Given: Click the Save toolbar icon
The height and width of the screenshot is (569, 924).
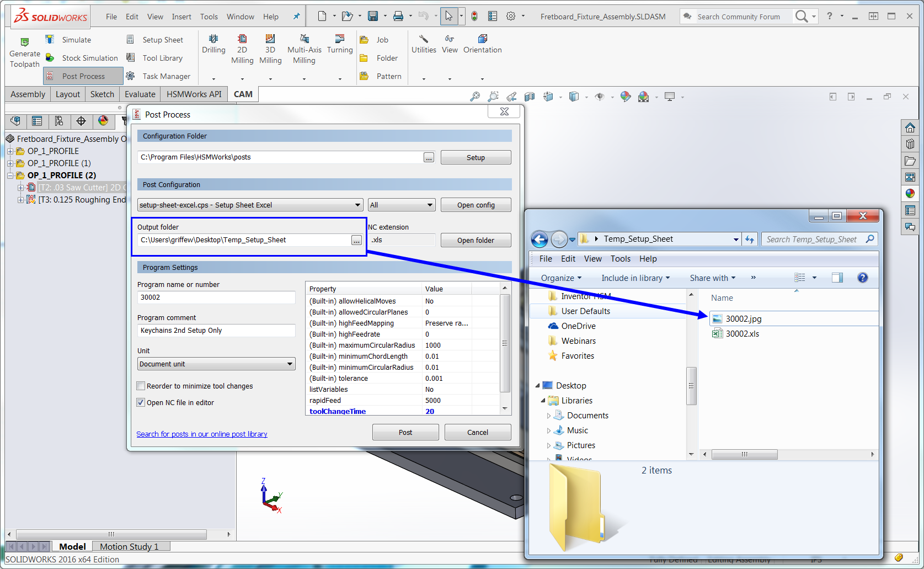Looking at the screenshot, I should (373, 16).
